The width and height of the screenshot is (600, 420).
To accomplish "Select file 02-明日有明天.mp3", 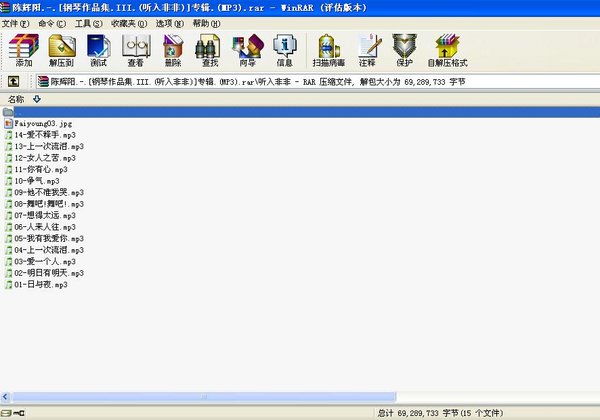I will point(49,273).
